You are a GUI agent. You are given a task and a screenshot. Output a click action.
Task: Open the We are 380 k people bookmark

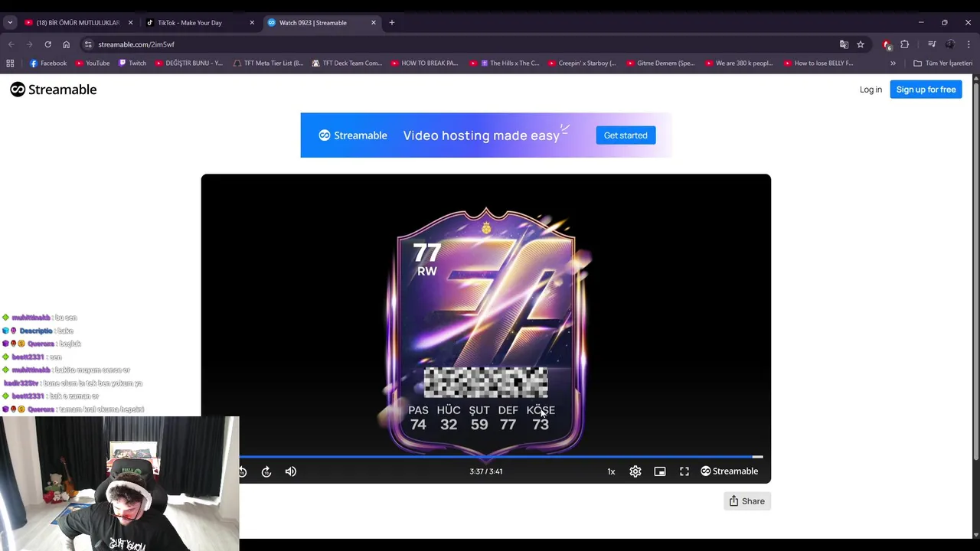click(x=739, y=64)
